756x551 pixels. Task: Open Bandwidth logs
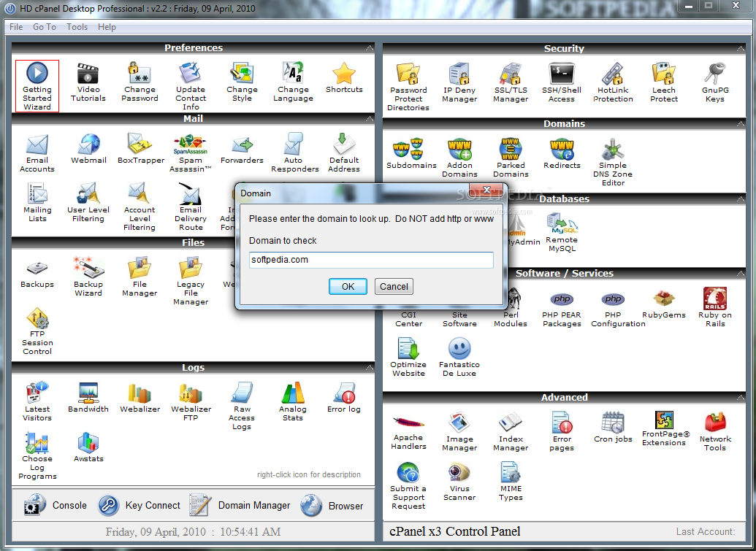click(88, 397)
